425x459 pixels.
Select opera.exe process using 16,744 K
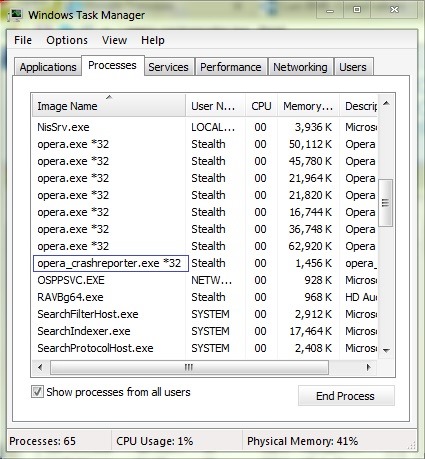[205, 212]
